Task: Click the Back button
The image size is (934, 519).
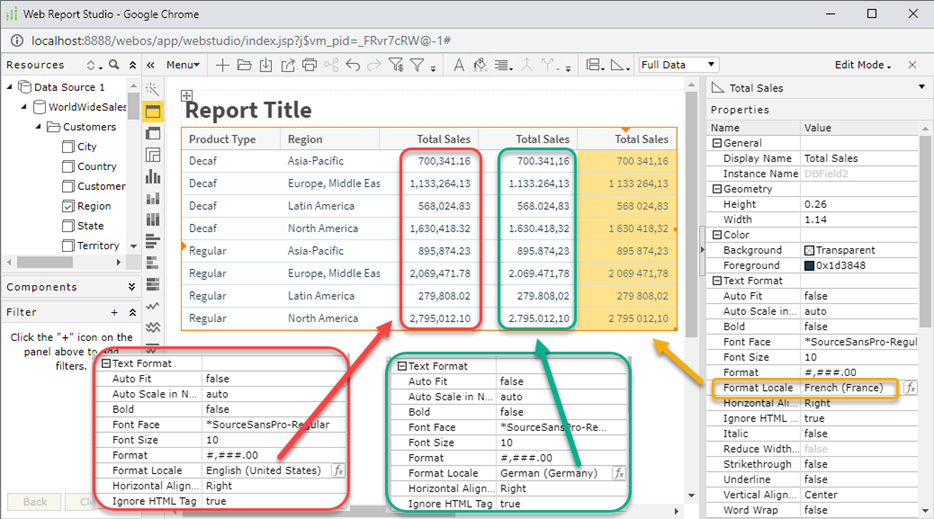Action: pyautogui.click(x=35, y=502)
